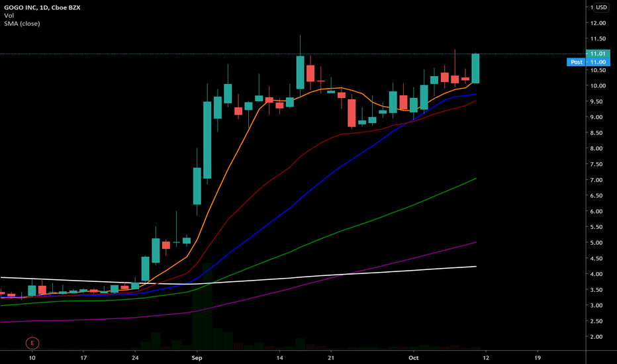Click the earnings 'E' marker icon
617x364 pixels.
point(32,343)
